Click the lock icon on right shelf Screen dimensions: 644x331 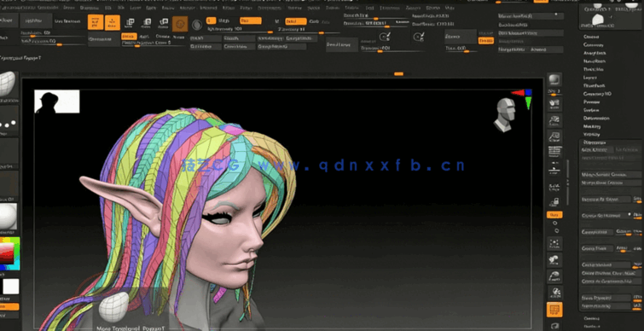pyautogui.click(x=554, y=201)
